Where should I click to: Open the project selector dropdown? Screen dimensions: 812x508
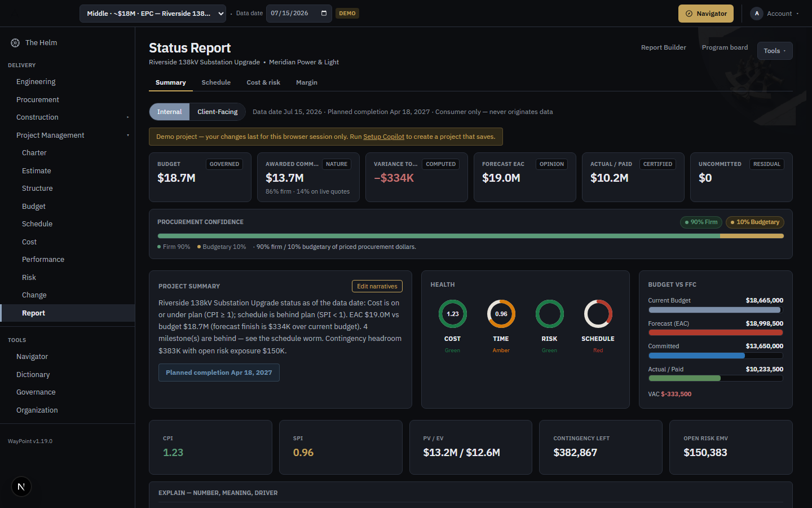153,14
